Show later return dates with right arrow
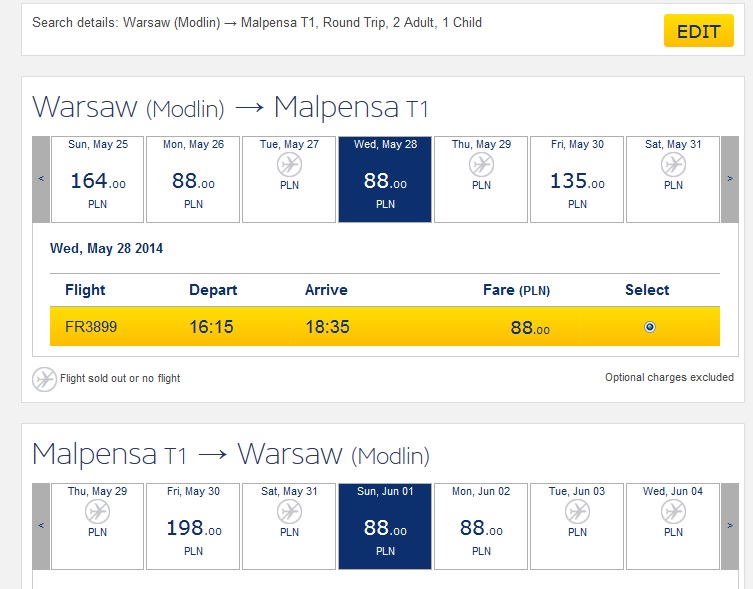This screenshot has height=589, width=753. [730, 526]
